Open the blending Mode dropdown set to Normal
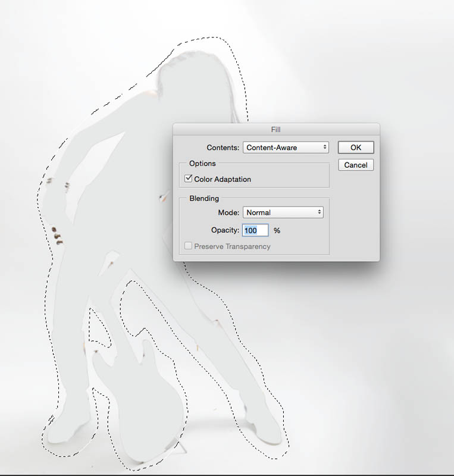 [283, 212]
